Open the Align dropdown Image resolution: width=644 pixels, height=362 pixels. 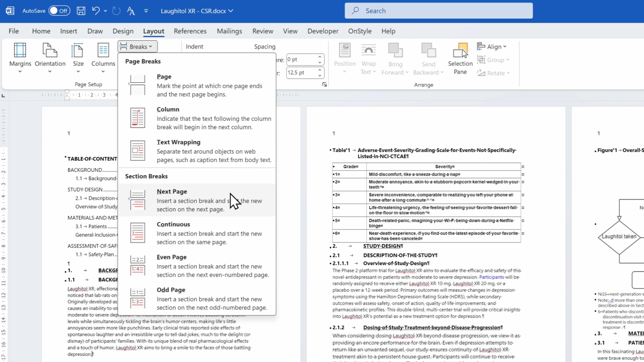coord(492,46)
